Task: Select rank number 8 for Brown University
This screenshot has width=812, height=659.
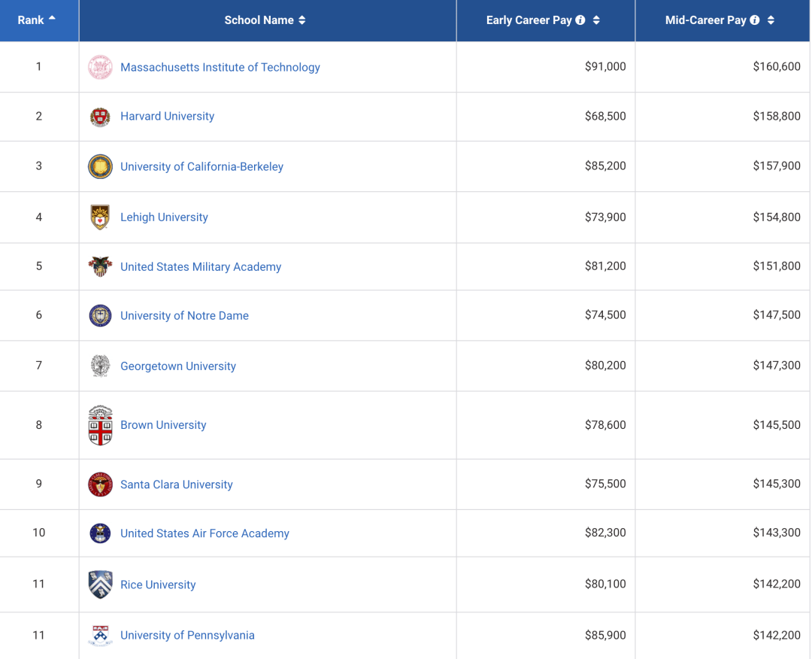Action: (39, 425)
